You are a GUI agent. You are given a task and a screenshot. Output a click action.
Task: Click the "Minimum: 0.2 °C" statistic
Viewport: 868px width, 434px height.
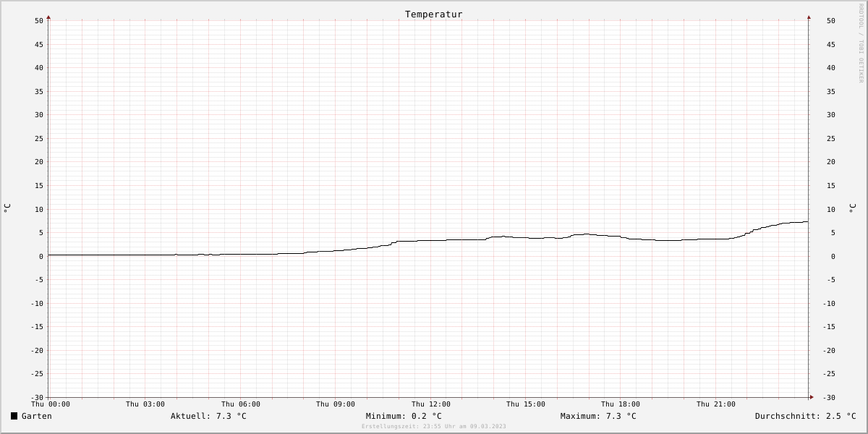click(404, 416)
